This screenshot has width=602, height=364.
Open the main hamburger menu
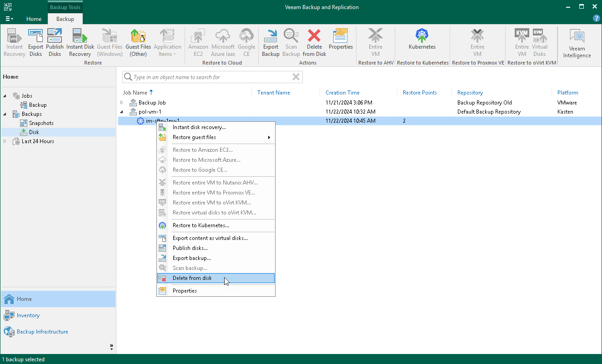[x=9, y=19]
